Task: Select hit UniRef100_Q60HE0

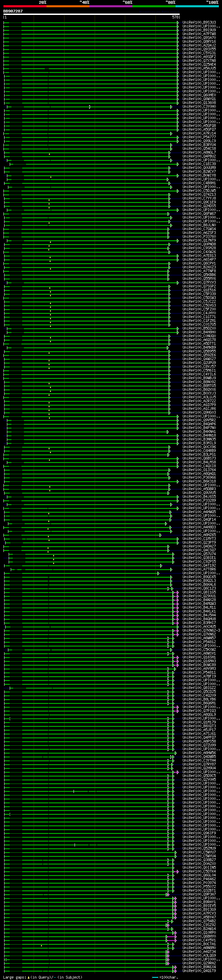Action: (199, 95)
